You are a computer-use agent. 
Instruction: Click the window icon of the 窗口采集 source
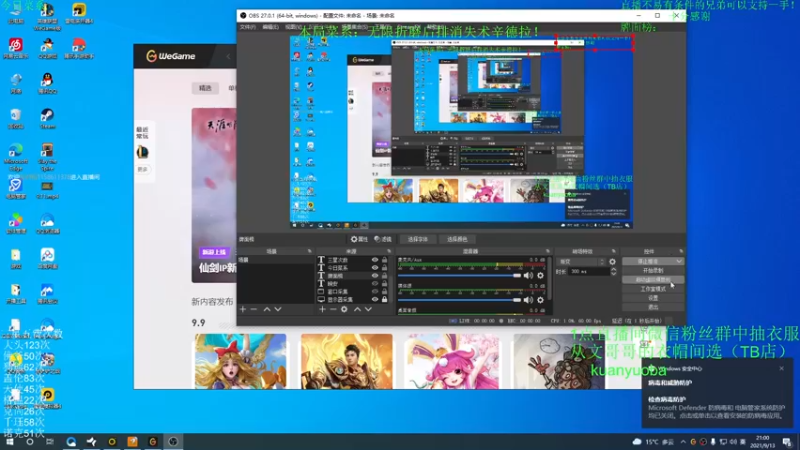pos(321,292)
